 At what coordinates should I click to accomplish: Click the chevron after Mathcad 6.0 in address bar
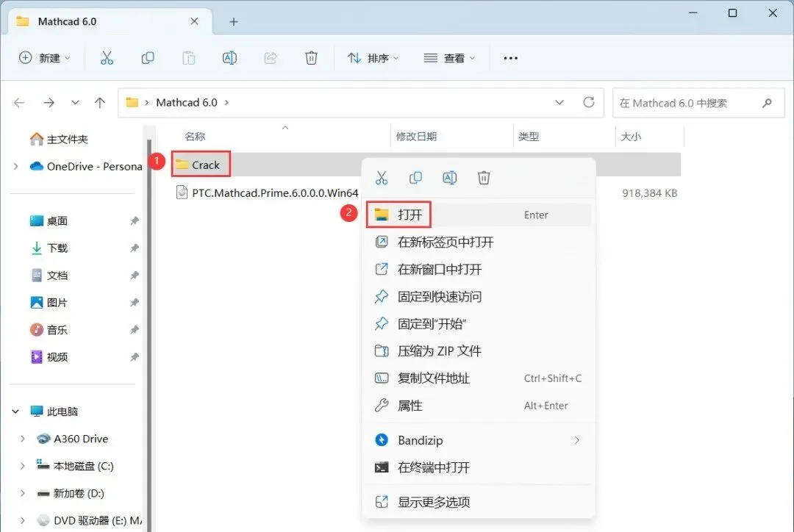click(x=227, y=103)
